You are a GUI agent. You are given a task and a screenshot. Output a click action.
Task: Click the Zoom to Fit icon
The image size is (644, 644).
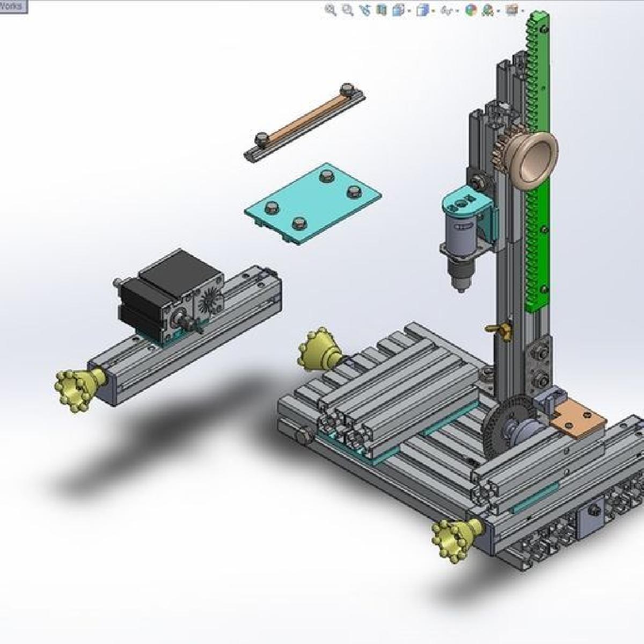(x=331, y=10)
